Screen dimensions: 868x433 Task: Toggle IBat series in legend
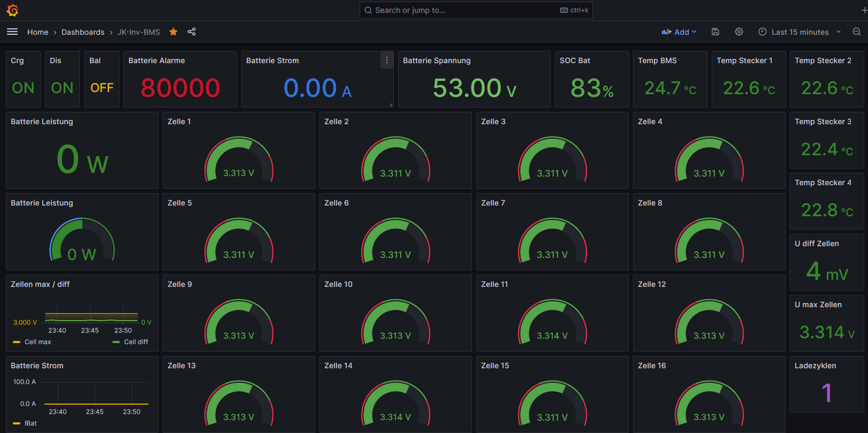[31, 423]
